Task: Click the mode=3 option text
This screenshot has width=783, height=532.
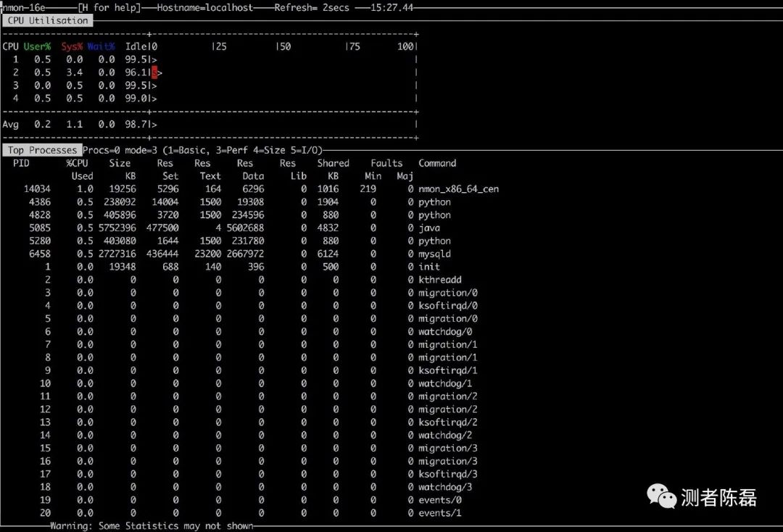Action: coord(141,150)
